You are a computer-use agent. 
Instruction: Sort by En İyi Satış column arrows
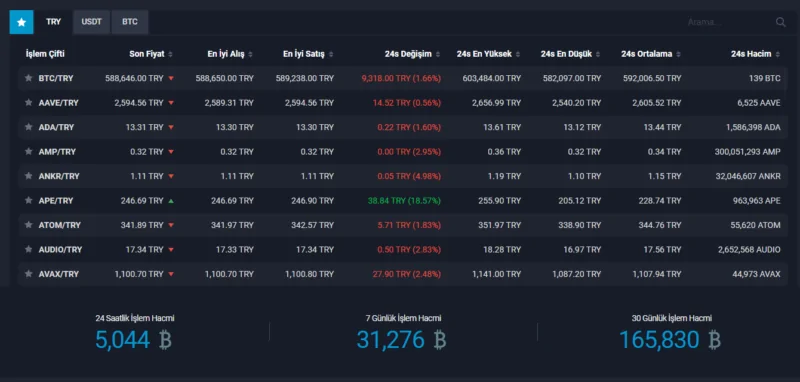click(x=331, y=55)
